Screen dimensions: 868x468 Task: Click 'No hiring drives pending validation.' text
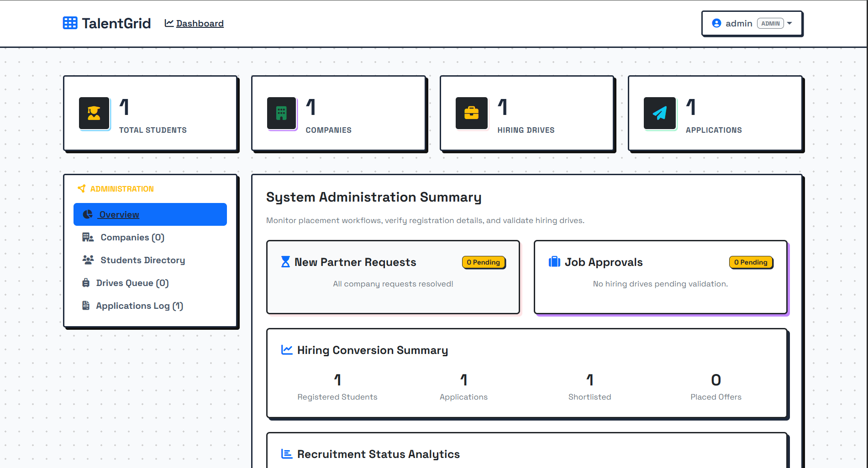[660, 284]
